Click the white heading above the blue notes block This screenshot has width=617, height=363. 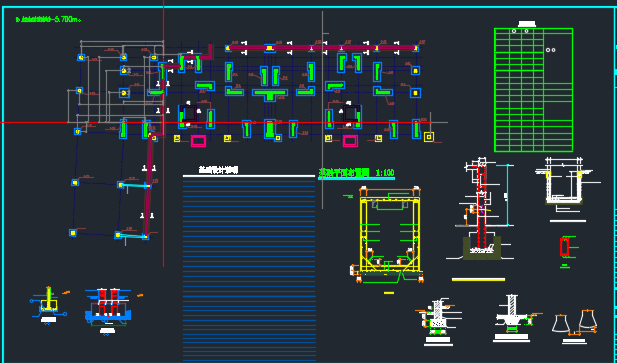[x=218, y=170]
